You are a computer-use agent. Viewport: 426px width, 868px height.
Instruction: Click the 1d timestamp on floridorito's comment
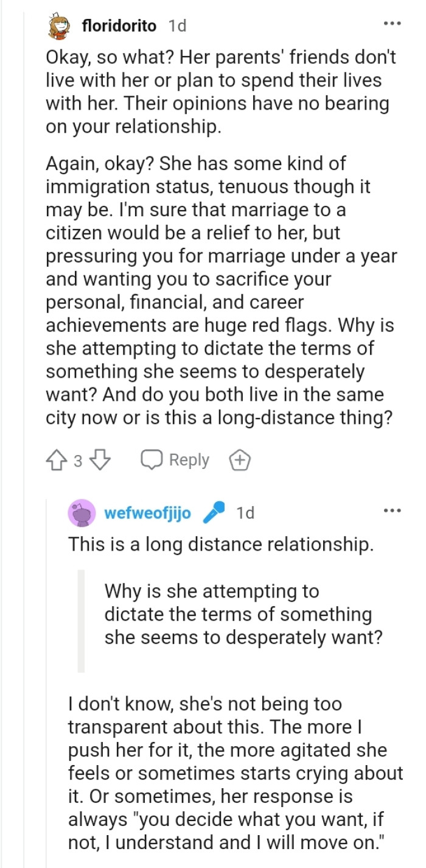tap(178, 26)
